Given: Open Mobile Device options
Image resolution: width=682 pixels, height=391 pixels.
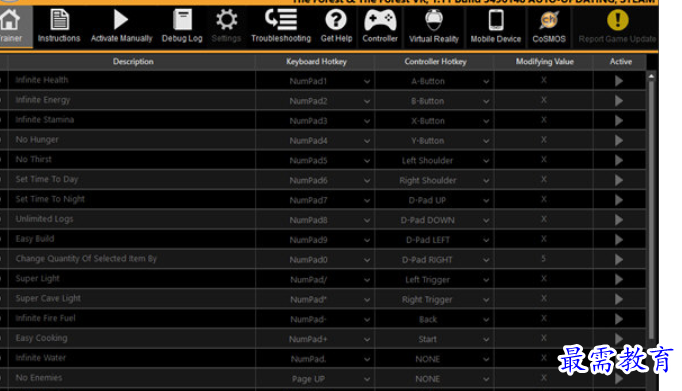Looking at the screenshot, I should tap(496, 26).
